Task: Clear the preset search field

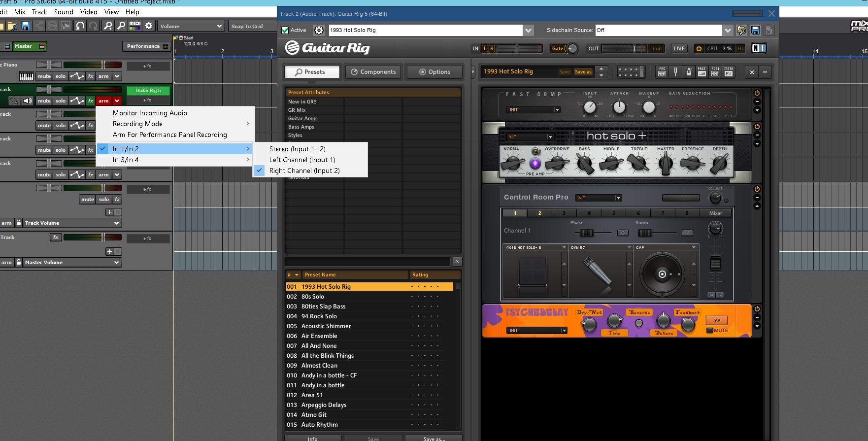Action: (458, 262)
